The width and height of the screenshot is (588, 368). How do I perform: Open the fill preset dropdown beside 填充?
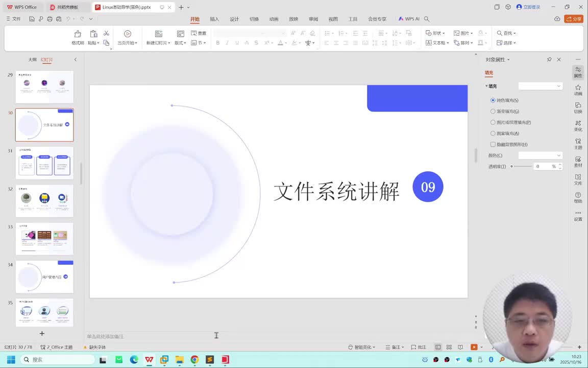click(x=540, y=86)
